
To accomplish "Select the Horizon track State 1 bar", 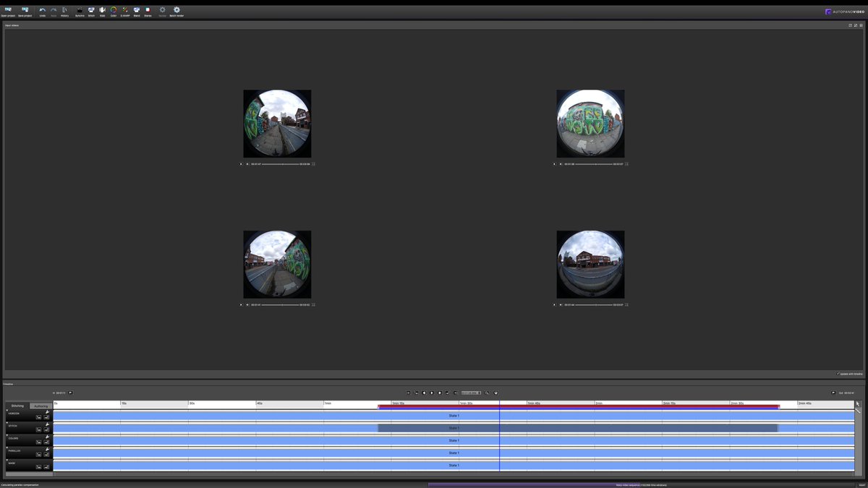I will (454, 416).
